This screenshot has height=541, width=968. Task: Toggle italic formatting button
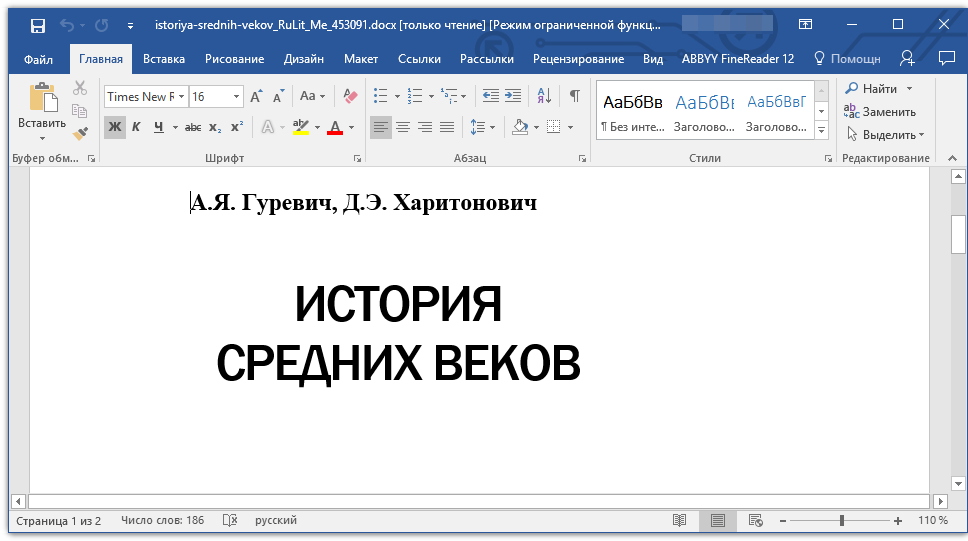(136, 127)
